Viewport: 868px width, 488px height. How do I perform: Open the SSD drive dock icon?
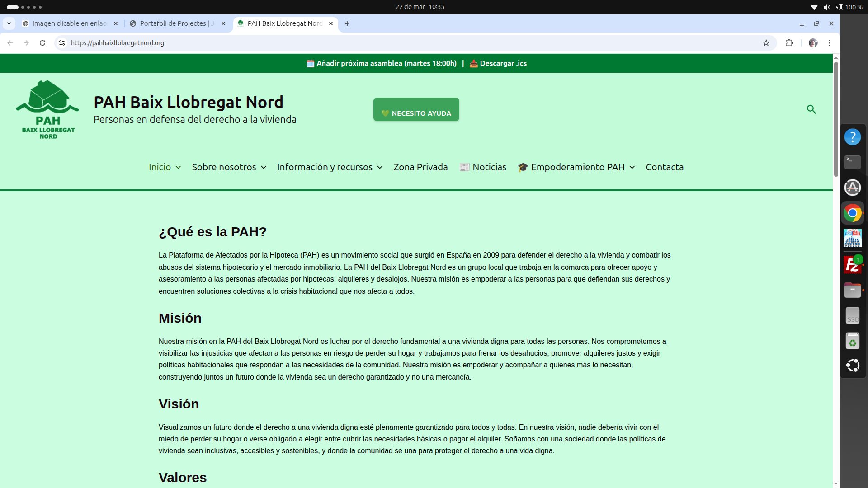[853, 316]
